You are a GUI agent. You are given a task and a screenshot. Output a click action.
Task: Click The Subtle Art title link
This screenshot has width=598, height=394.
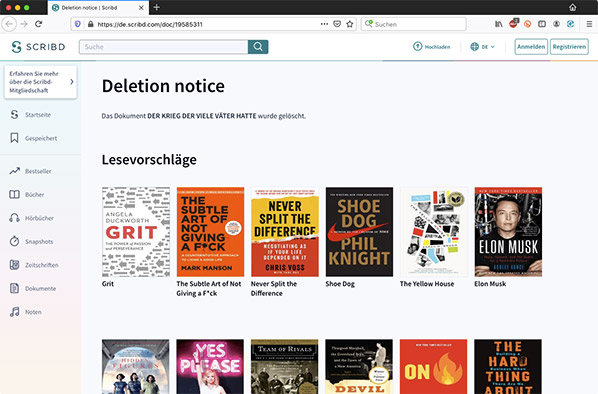[209, 288]
